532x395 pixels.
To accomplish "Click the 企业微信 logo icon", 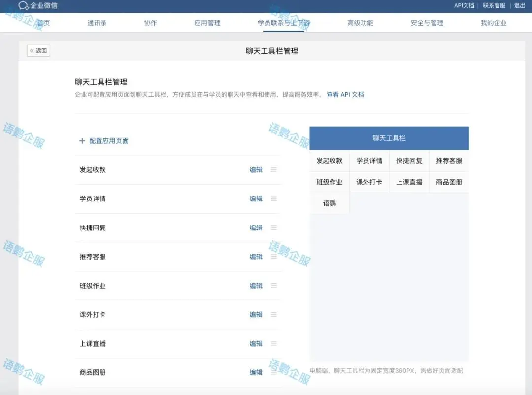I will pos(24,6).
